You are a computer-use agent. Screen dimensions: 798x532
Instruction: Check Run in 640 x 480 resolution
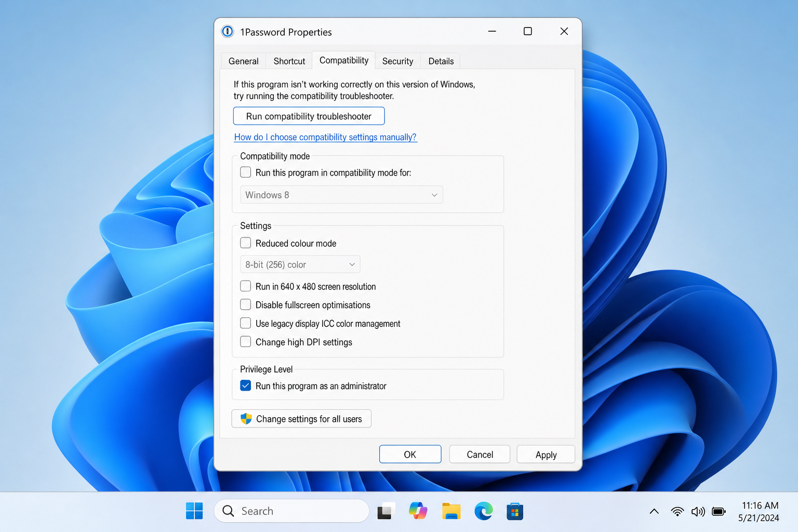coord(246,286)
